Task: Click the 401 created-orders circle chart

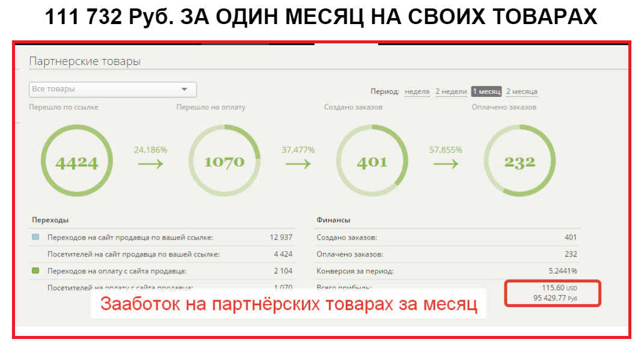Action: click(372, 161)
